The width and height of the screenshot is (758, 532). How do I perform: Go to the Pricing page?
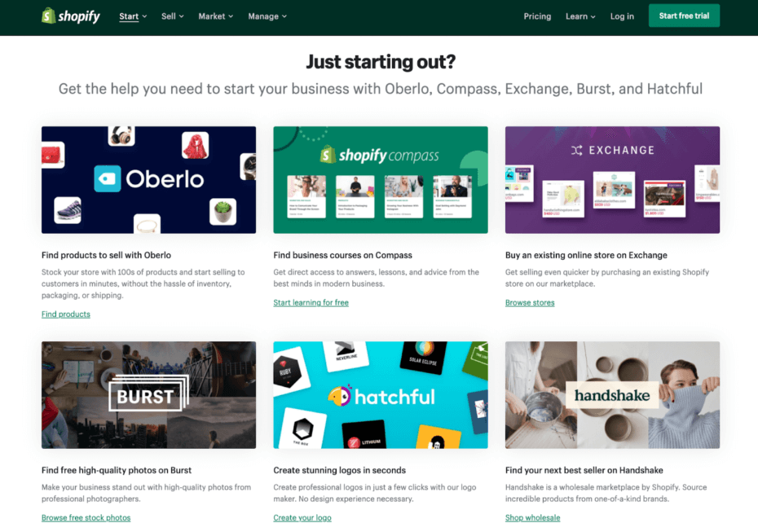pyautogui.click(x=537, y=16)
